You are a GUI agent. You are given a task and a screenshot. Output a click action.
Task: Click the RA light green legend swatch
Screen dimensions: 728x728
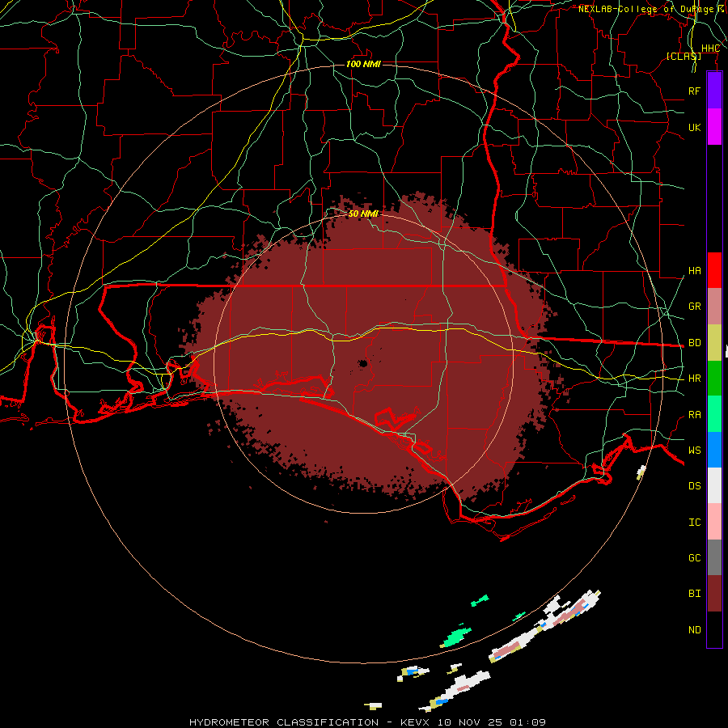coord(714,414)
